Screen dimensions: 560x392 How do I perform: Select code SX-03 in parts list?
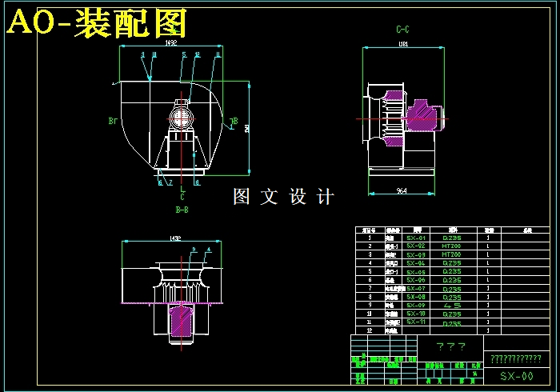[416, 255]
